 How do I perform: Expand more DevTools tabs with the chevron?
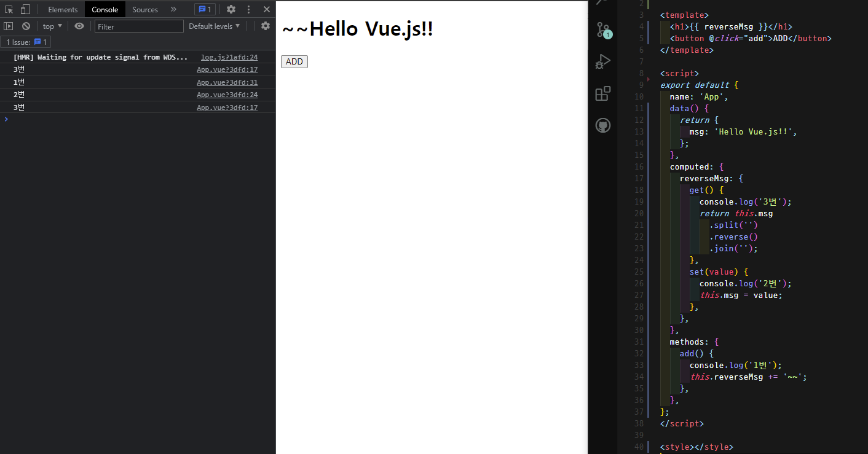[173, 9]
